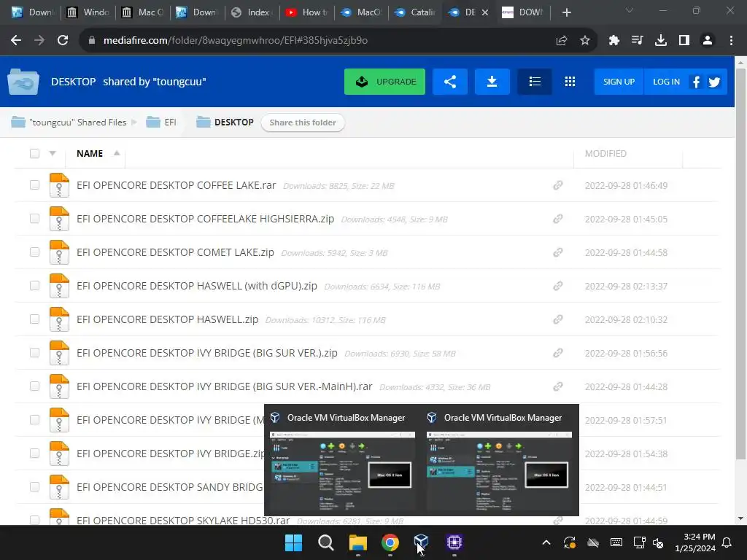
Task: Open Chrome extensions puzzle icon
Action: coord(614,41)
